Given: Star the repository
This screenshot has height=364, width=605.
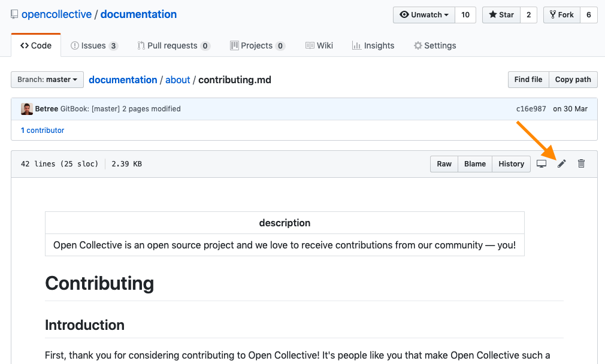Looking at the screenshot, I should tap(501, 14).
